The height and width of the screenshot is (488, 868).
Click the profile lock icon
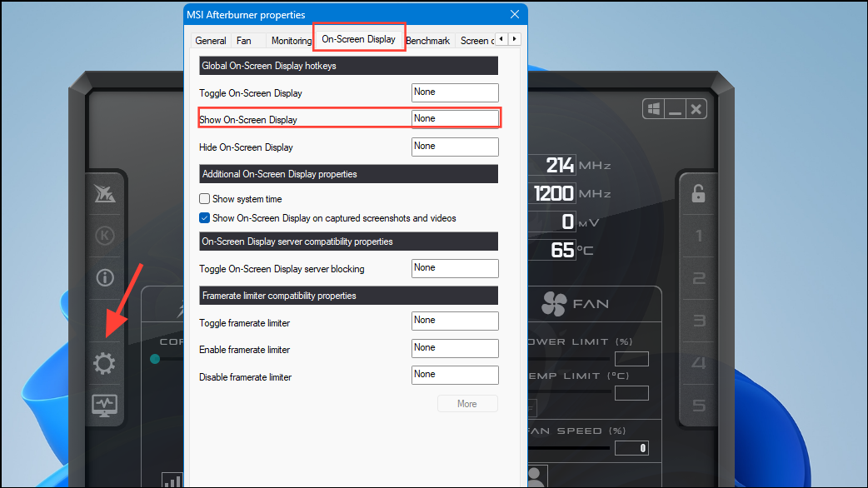[x=698, y=193]
